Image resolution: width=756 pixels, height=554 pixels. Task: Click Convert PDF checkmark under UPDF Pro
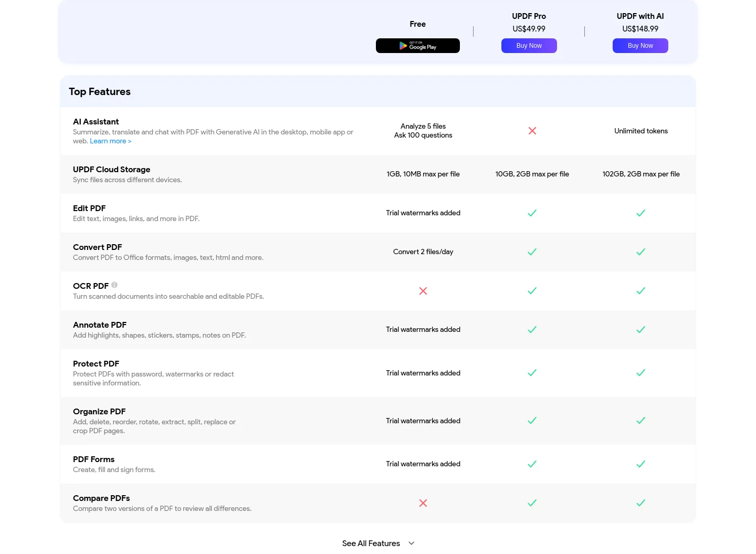click(532, 252)
